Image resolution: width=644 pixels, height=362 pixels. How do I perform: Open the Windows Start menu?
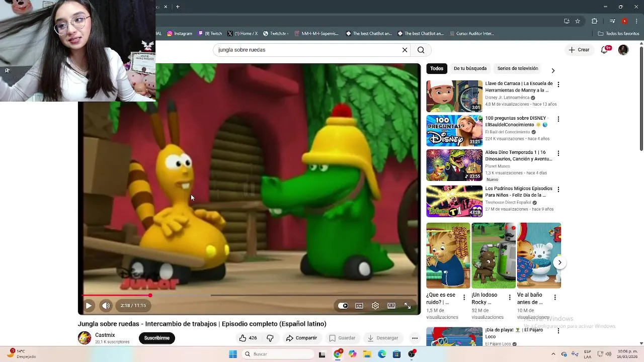click(233, 354)
